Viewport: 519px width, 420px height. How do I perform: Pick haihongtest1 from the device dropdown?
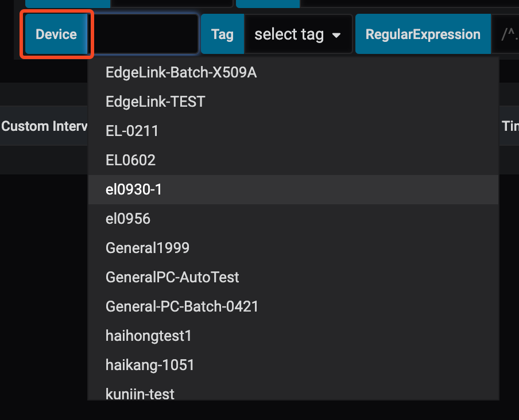coord(148,335)
